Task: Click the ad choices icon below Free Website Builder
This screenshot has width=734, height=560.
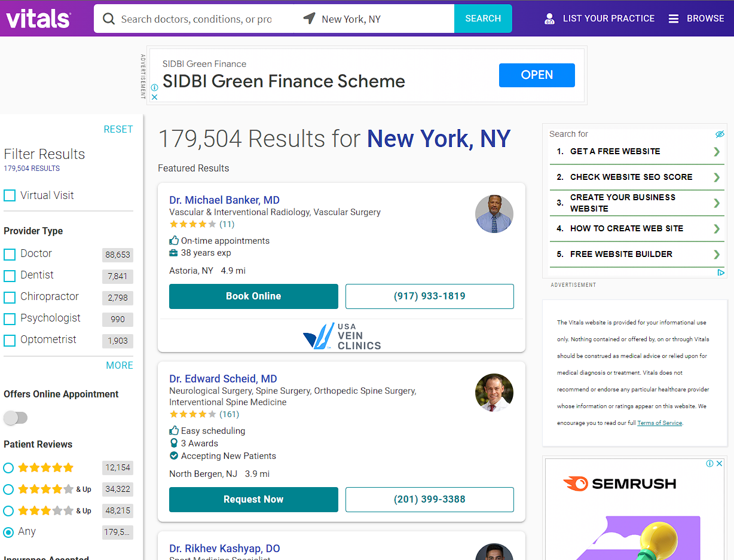Action: pos(721,273)
